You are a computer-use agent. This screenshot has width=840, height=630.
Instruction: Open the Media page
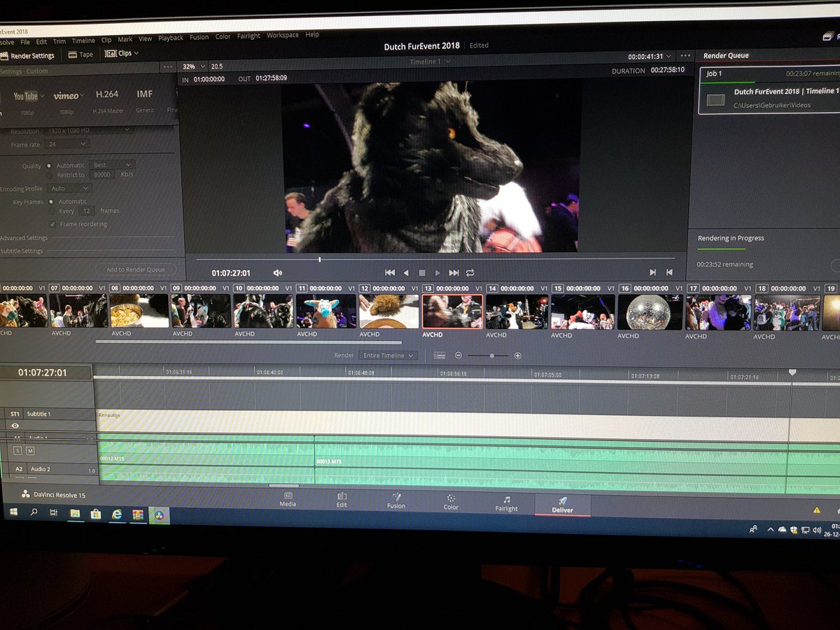point(288,499)
